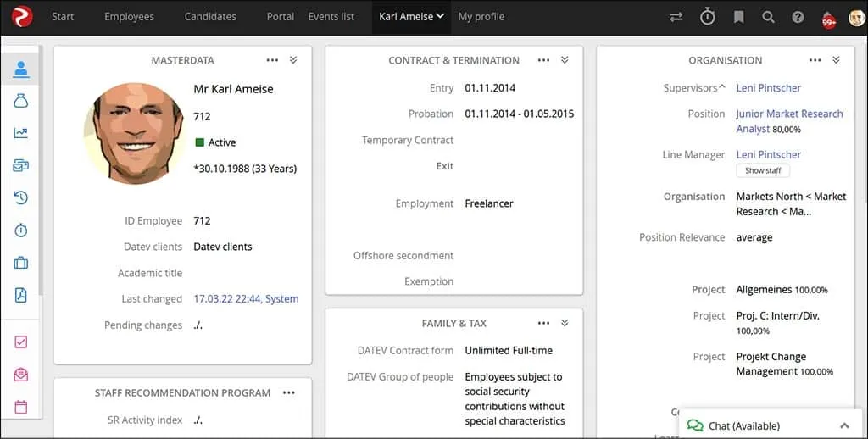Open the PDF document sidebar icon

point(21,295)
